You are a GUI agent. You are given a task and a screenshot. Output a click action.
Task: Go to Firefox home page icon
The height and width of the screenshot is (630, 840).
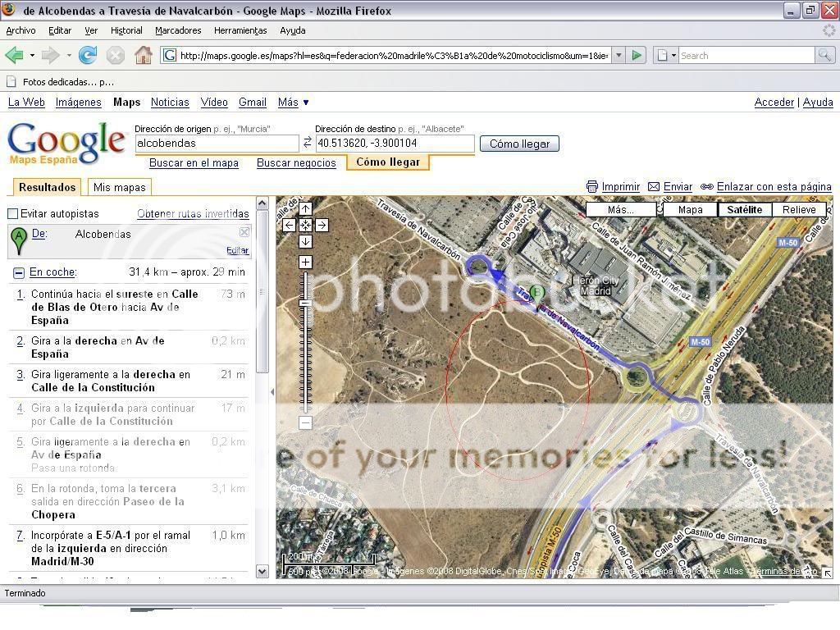point(144,56)
